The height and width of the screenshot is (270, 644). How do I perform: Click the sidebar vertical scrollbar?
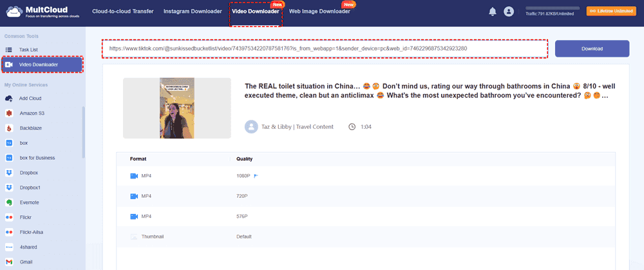coord(84,132)
